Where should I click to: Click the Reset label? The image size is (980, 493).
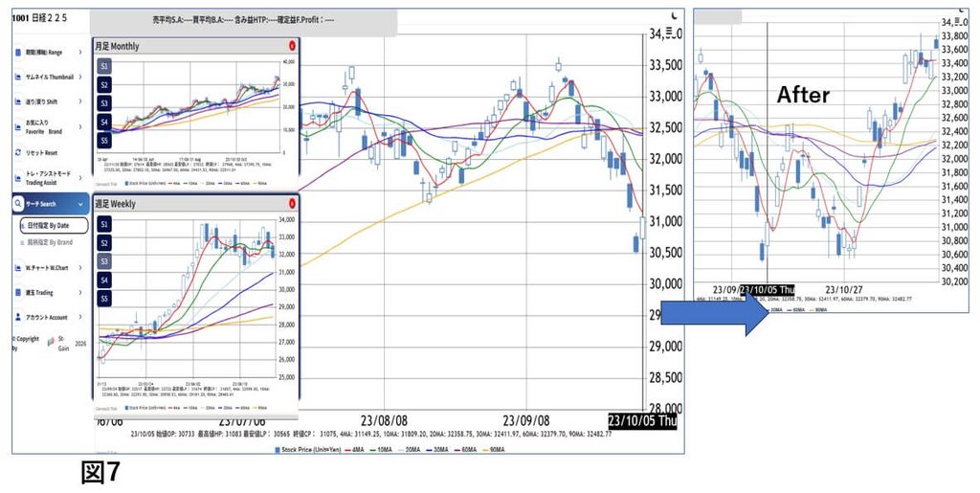pos(41,153)
